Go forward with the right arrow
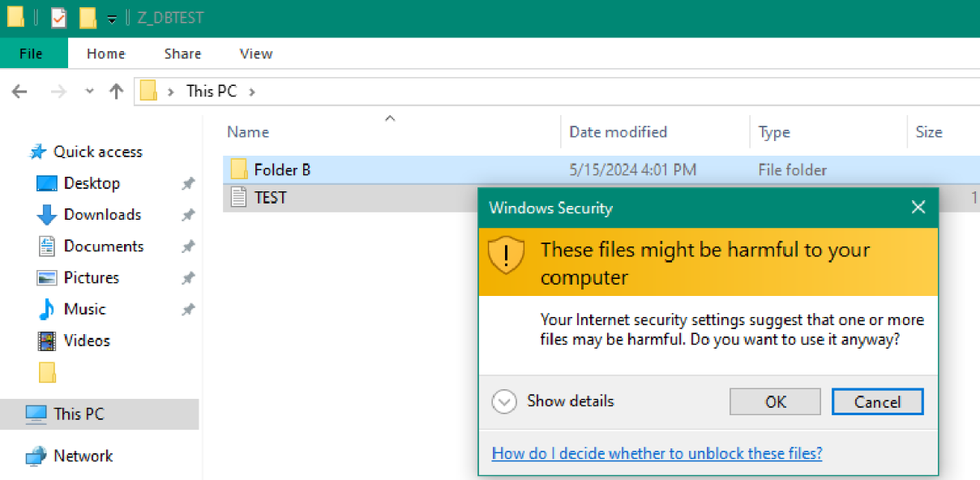The width and height of the screenshot is (980, 480). 58,92
